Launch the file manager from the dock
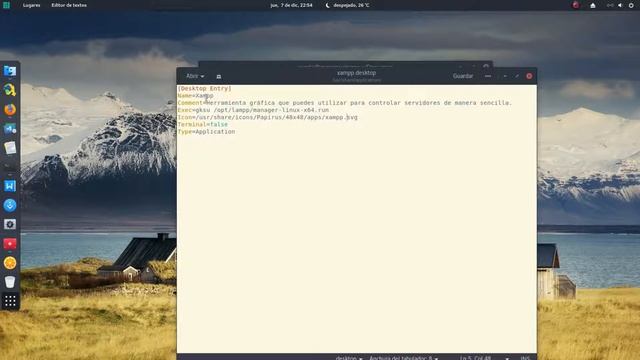This screenshot has height=360, width=640. pyautogui.click(x=10, y=71)
